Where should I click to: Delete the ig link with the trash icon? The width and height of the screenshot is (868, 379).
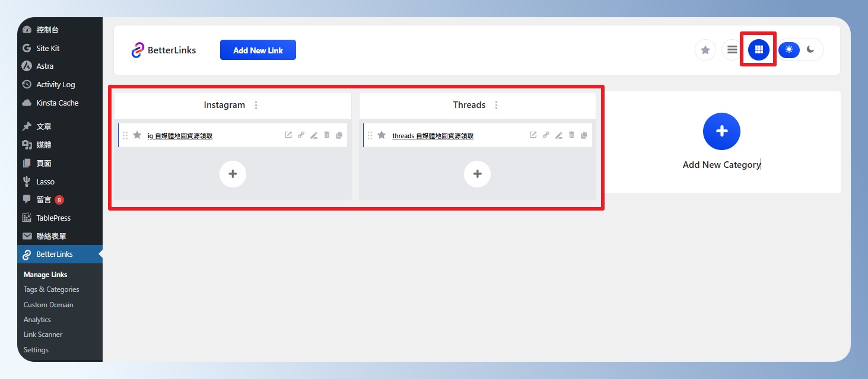(x=327, y=135)
